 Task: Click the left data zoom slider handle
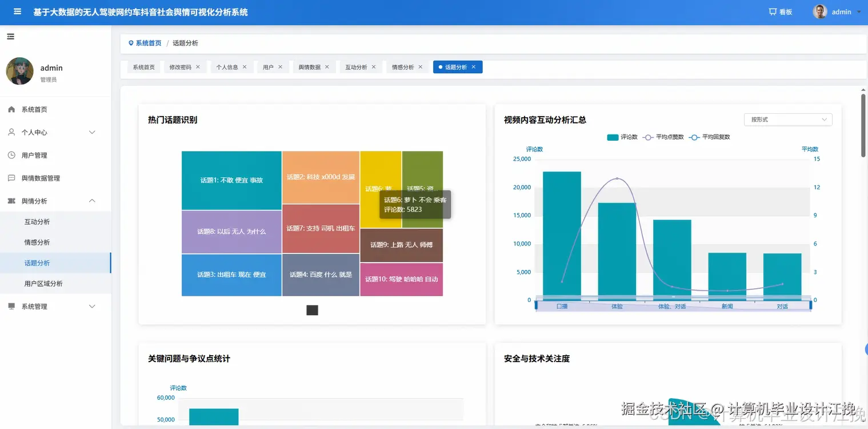point(537,305)
